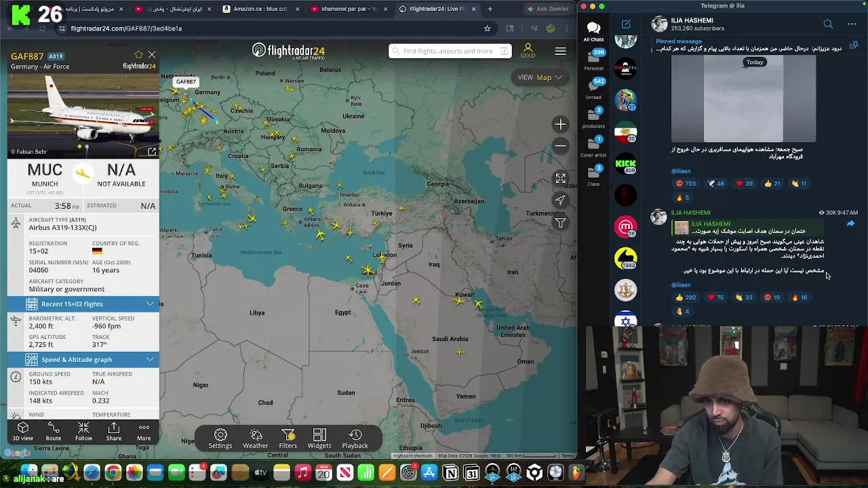
Task: Open the producers folder in Telegram
Action: pos(593,117)
